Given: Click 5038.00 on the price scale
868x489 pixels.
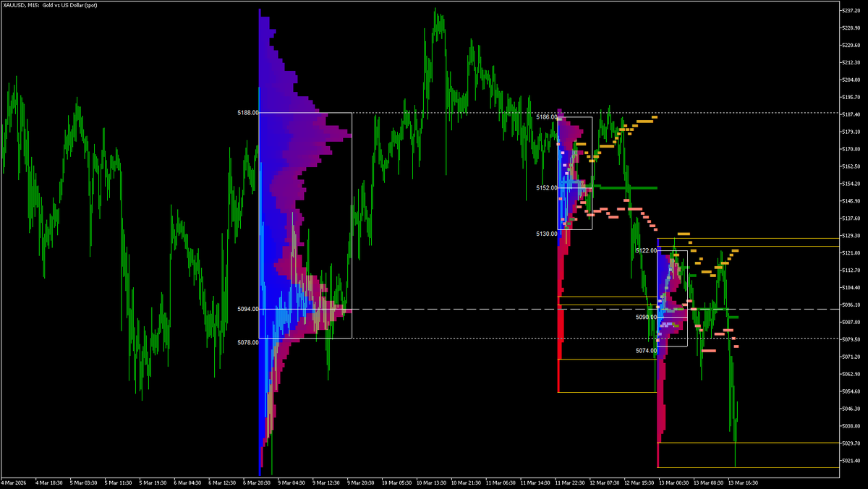Looking at the screenshot, I should pos(851,426).
